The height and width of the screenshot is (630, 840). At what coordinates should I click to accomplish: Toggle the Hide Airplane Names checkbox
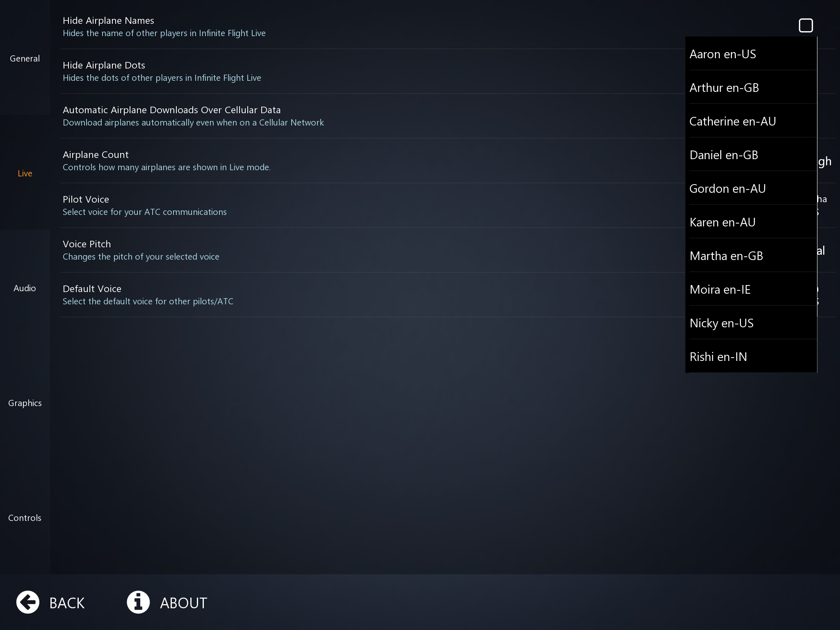coord(806,25)
